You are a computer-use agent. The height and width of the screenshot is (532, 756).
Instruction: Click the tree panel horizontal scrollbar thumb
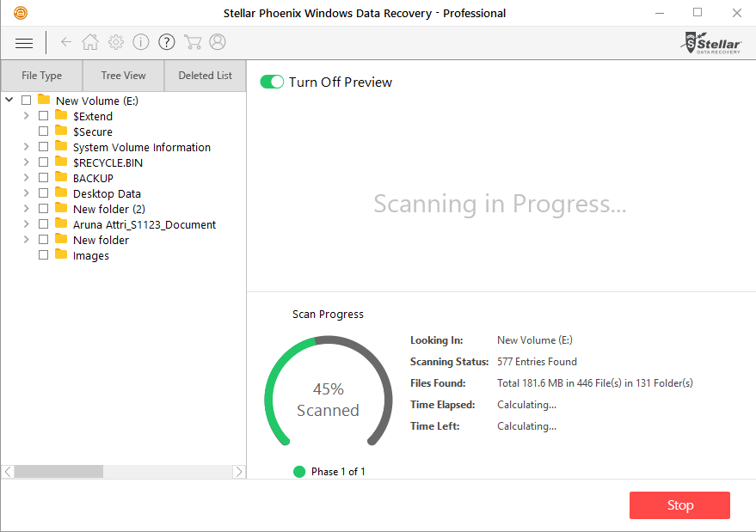pos(58,471)
